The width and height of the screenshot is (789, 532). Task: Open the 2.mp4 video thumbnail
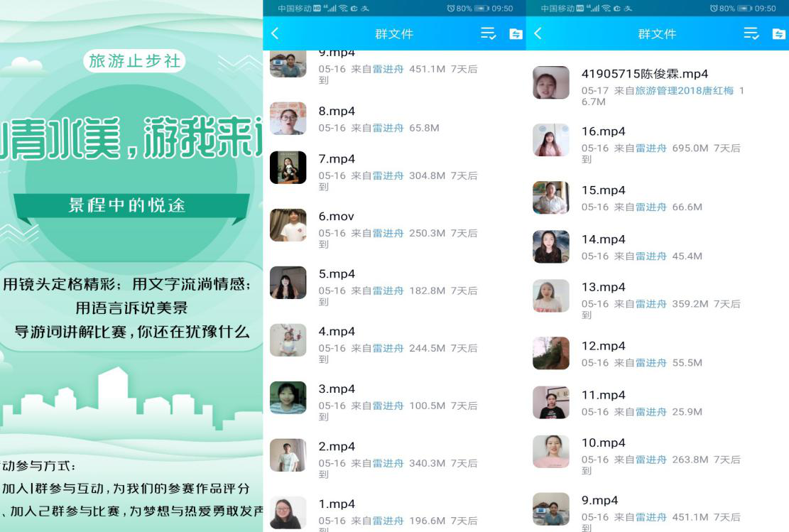(288, 455)
